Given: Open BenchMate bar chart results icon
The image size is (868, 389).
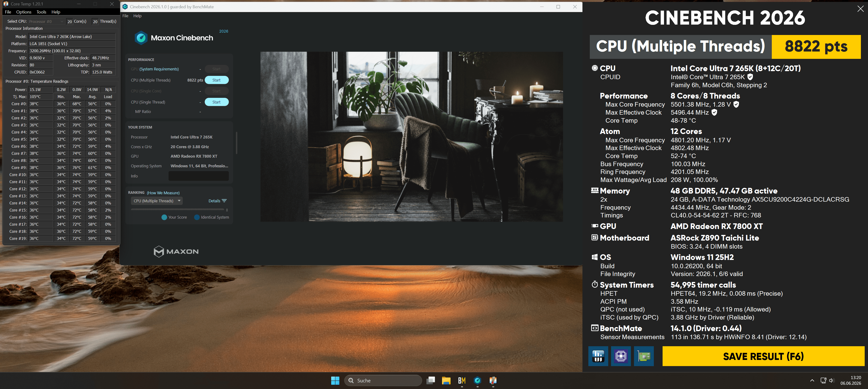Looking at the screenshot, I should pyautogui.click(x=598, y=356).
